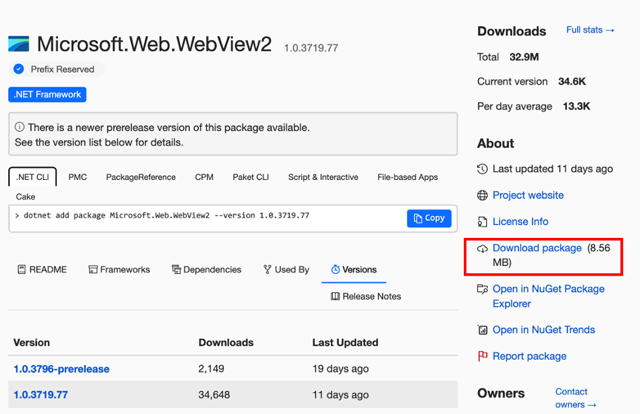Click the Prefix Reserved checkmark badge
The width and height of the screenshot is (640, 414).
19,69
